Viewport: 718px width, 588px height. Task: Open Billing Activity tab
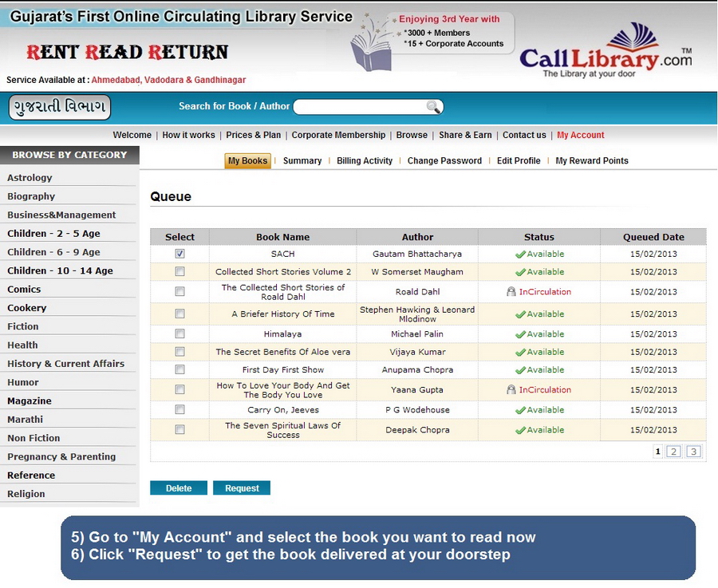pos(365,160)
